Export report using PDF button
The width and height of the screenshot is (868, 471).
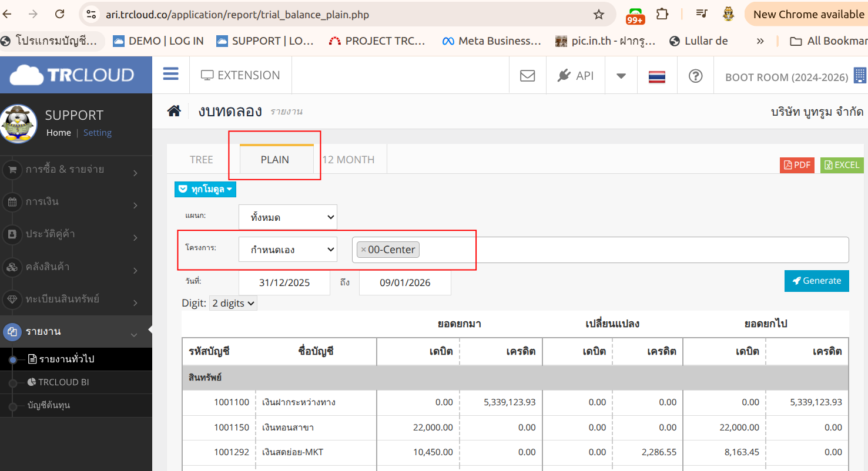(797, 165)
